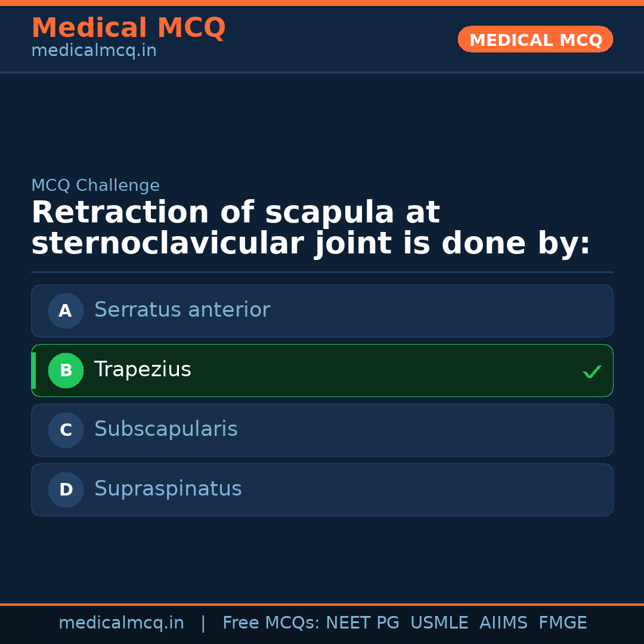
Task: Click the orange divider bar above the footer
Action: pos(322,603)
